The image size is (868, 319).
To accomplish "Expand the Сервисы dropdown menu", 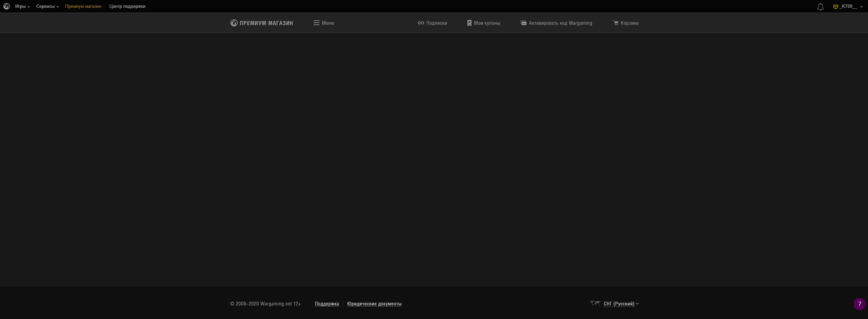I will point(48,6).
